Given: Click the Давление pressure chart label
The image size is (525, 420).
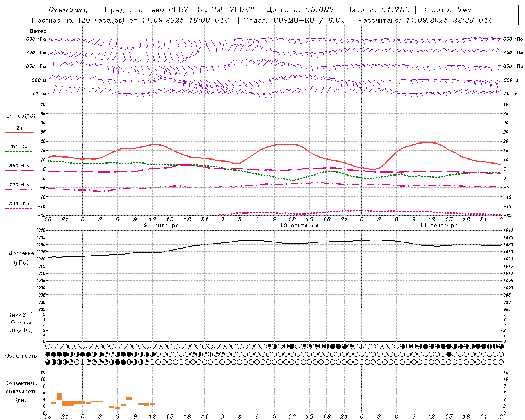Looking at the screenshot, I should coord(21,253).
